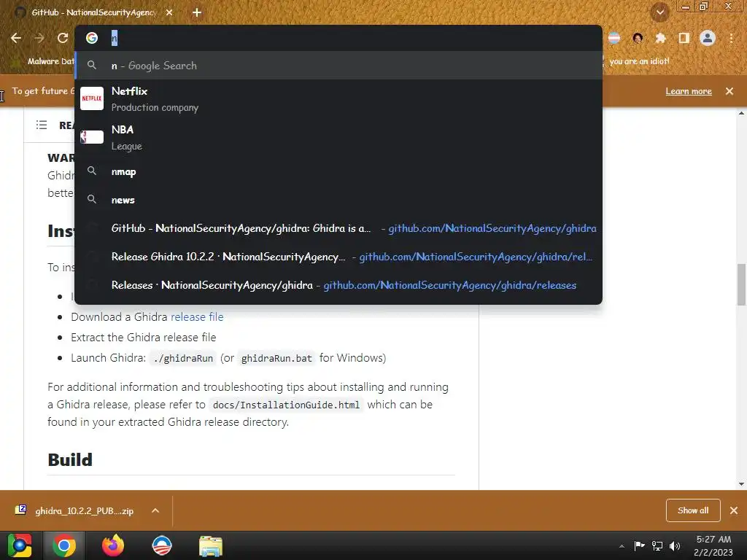This screenshot has width=747, height=560.
Task: Click the ./ghidraRun code text
Action: click(183, 358)
